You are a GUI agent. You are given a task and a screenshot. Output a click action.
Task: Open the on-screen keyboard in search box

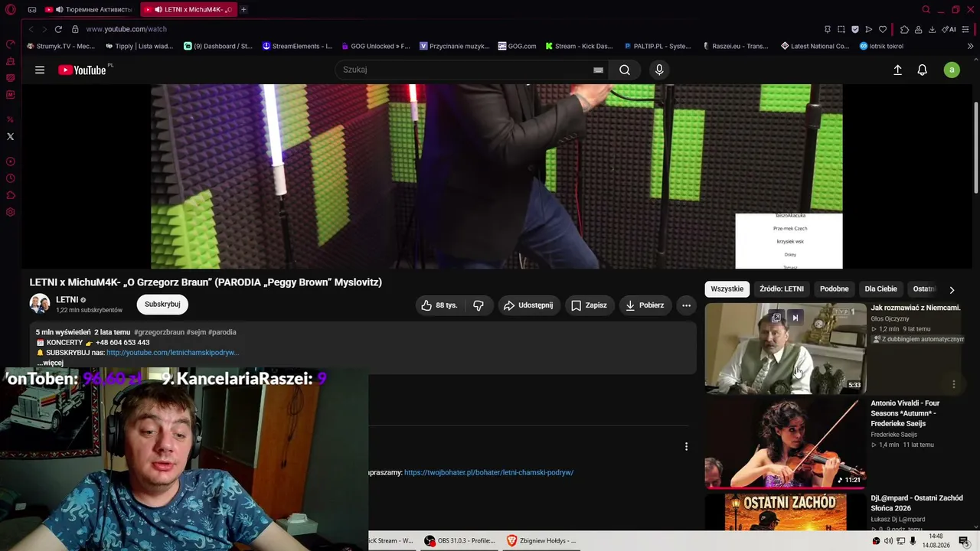599,70
